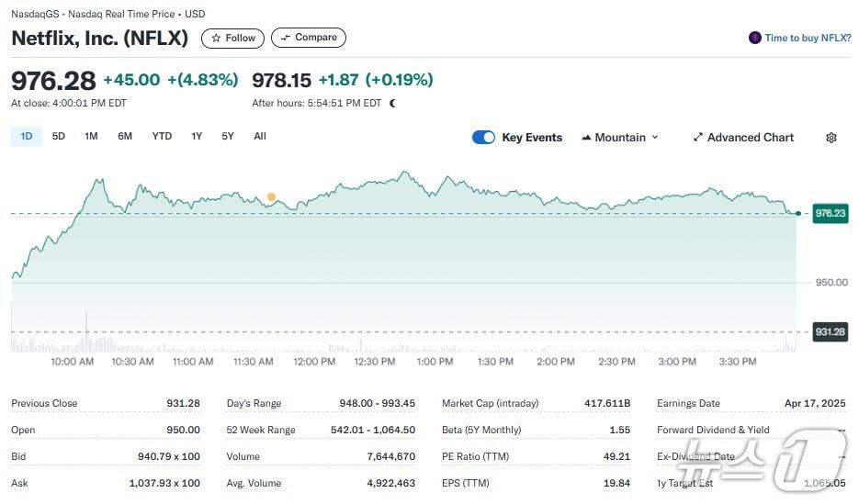Follow Netflix stock
Viewport: 859px width, 504px height.
(x=232, y=39)
